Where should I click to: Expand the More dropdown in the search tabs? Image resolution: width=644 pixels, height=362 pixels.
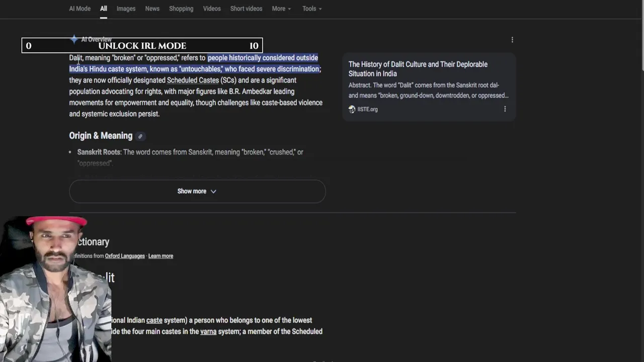(281, 9)
